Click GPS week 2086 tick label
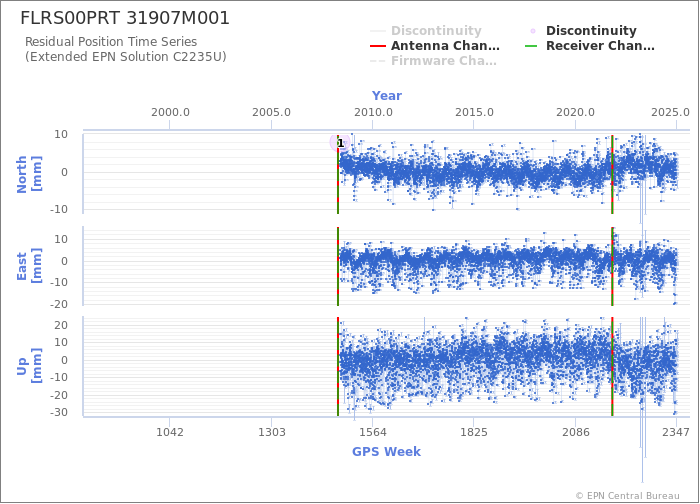The image size is (700, 504). pos(575,432)
